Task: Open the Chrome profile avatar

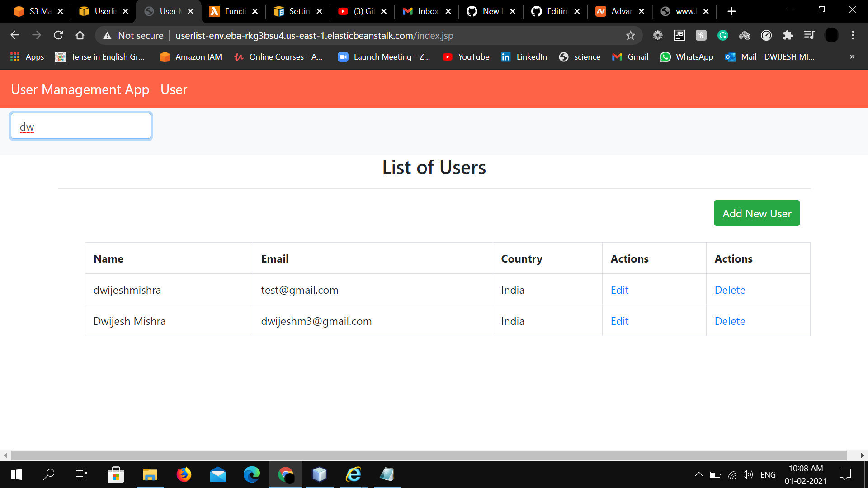Action: (x=831, y=35)
